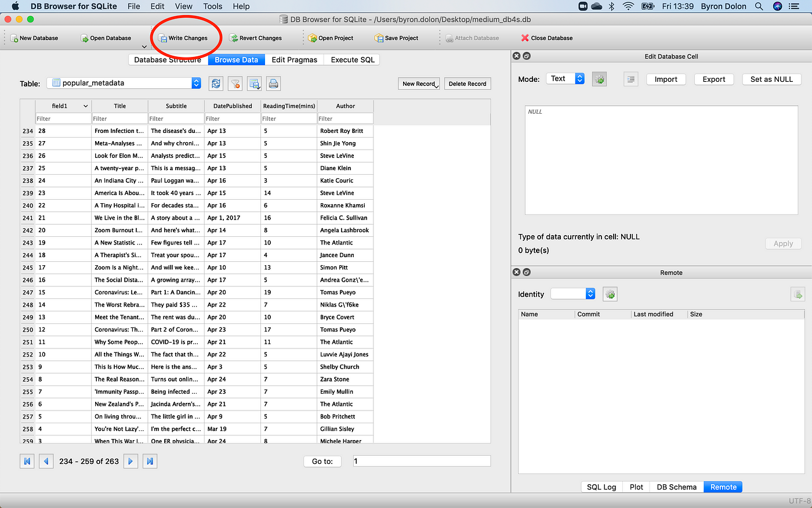Click Revert Changes in the toolbar
This screenshot has height=508, width=812.
click(x=255, y=38)
